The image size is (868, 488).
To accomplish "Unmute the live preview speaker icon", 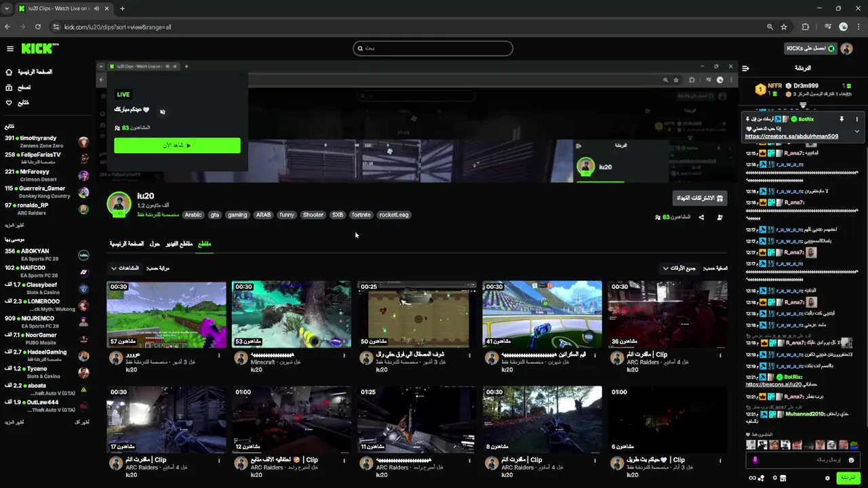I will tap(162, 111).
